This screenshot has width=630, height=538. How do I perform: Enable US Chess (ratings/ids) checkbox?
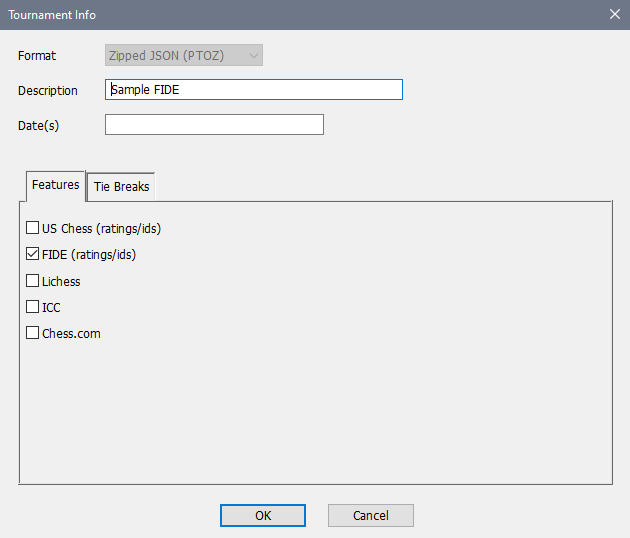(33, 228)
